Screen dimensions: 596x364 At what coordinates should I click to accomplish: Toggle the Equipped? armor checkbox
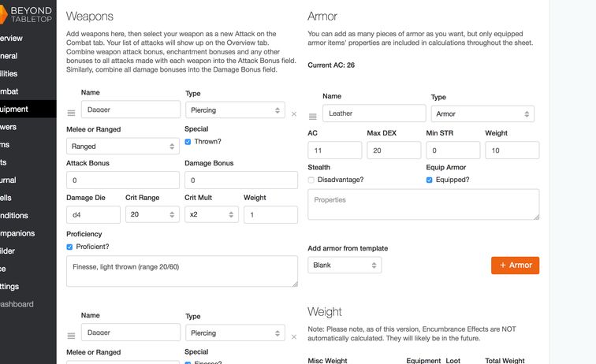(x=430, y=180)
